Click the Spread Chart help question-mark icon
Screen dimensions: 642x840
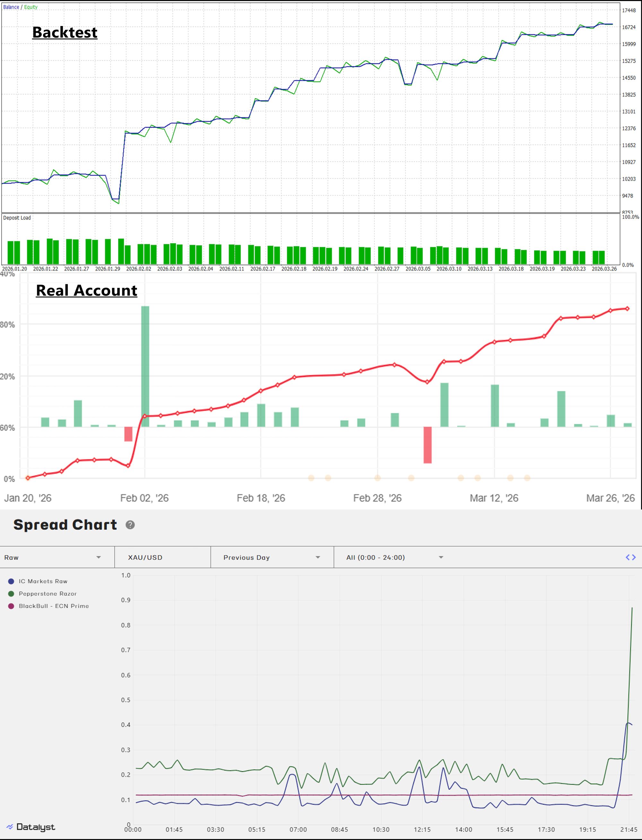tap(130, 525)
